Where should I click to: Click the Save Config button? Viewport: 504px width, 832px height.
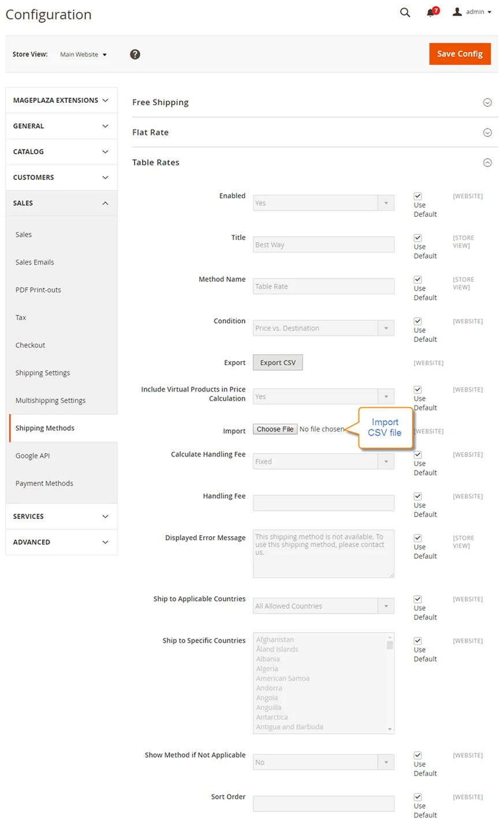point(460,53)
